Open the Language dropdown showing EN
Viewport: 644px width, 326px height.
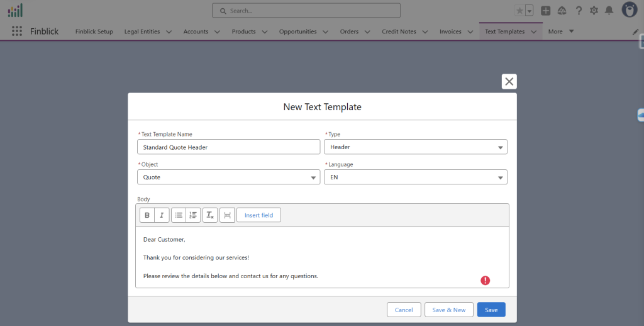[x=415, y=177]
